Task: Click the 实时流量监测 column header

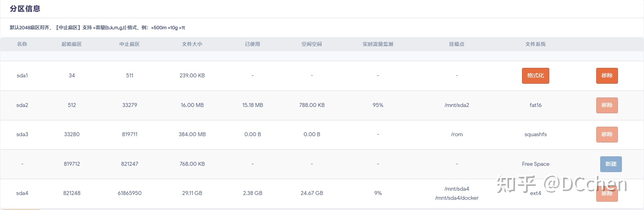Action: 378,44
